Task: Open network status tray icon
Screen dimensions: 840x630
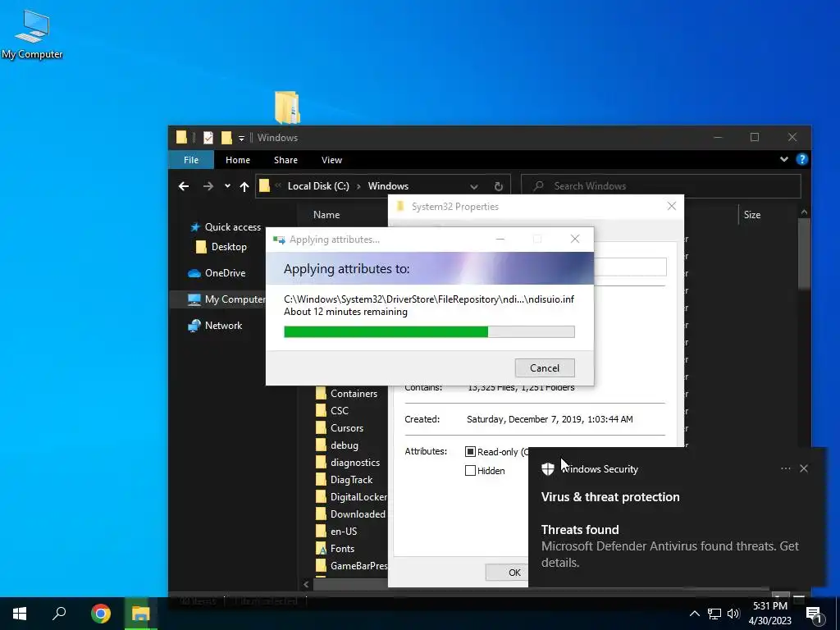Action: [714, 614]
